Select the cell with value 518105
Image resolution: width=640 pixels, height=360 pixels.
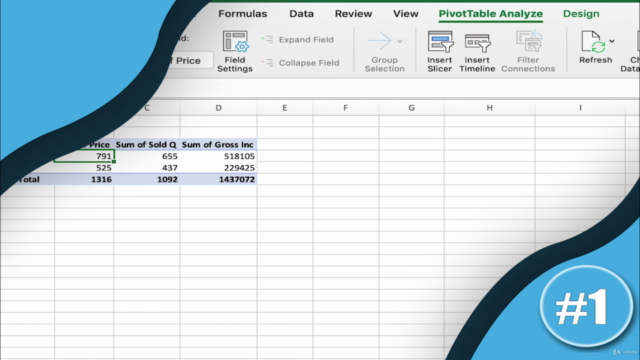(218, 156)
